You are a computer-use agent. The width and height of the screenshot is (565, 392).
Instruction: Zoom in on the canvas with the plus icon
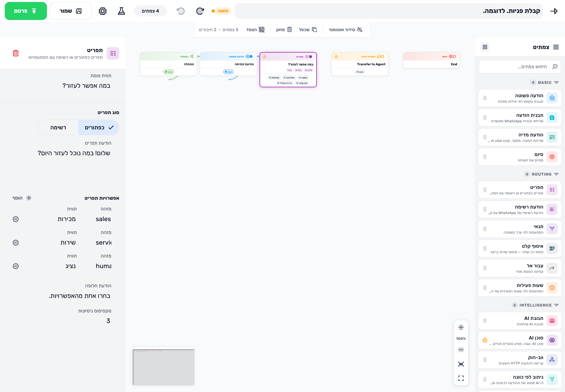tap(461, 327)
